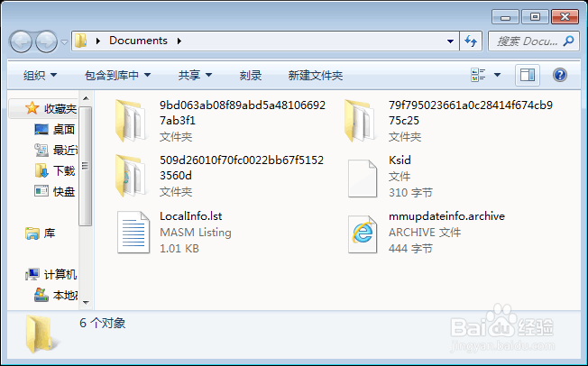Click the 新建文件夹 button

click(316, 76)
